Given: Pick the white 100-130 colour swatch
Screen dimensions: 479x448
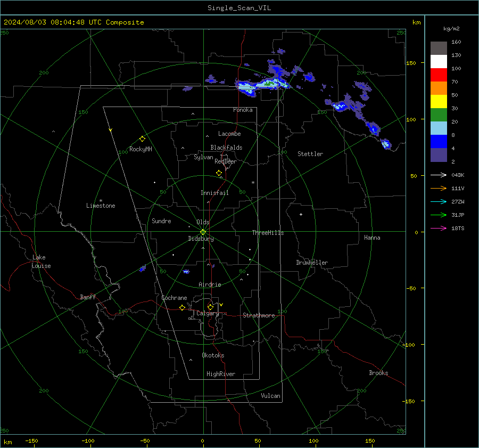Looking at the screenshot, I should pos(439,62).
